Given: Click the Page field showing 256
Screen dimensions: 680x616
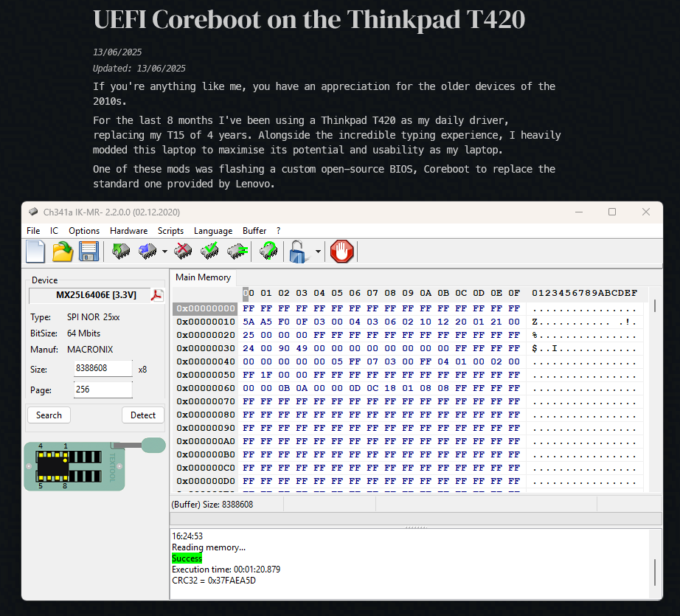Looking at the screenshot, I should tap(103, 390).
